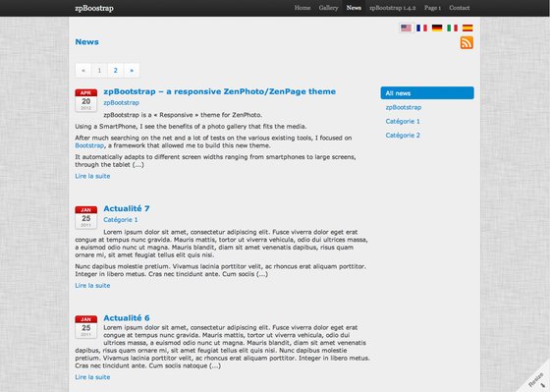Open the Actualité 6 article title

coord(127,318)
